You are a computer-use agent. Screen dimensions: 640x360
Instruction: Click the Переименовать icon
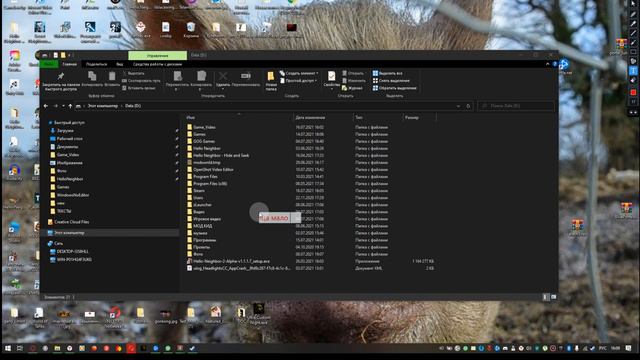pos(246,76)
